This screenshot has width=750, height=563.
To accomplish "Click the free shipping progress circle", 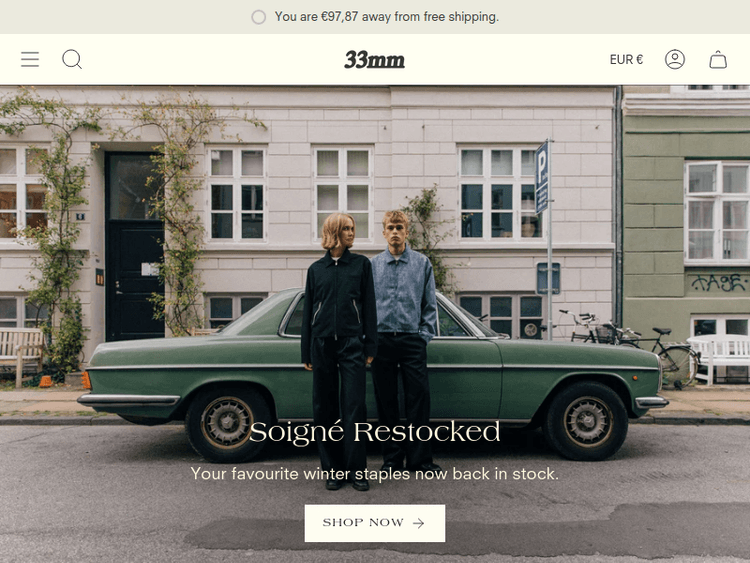I will 259,17.
